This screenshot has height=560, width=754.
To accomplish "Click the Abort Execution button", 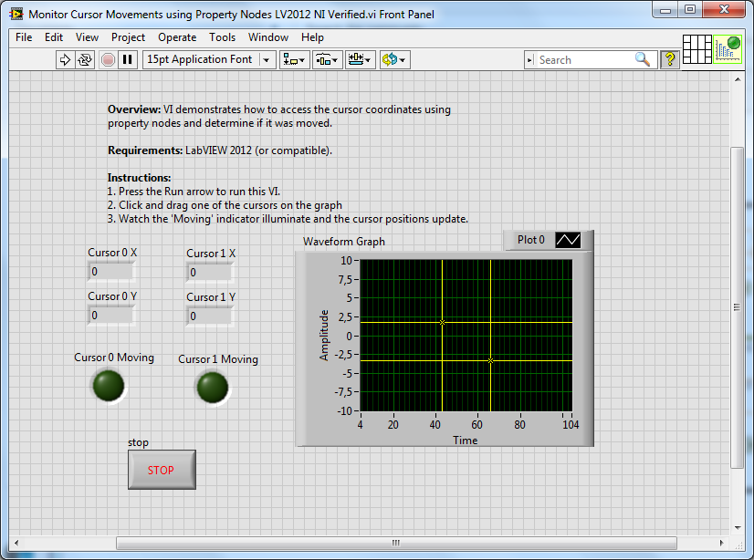I will click(x=108, y=59).
